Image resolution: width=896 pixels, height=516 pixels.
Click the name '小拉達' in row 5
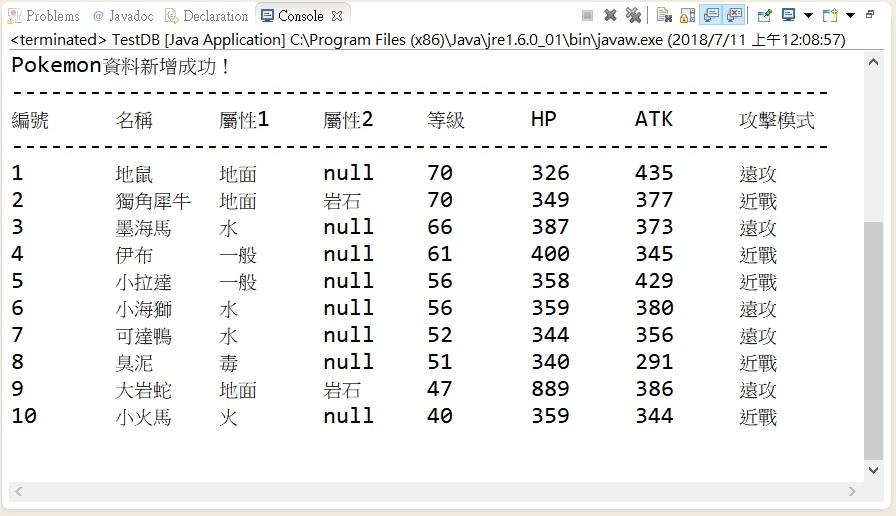tap(143, 282)
